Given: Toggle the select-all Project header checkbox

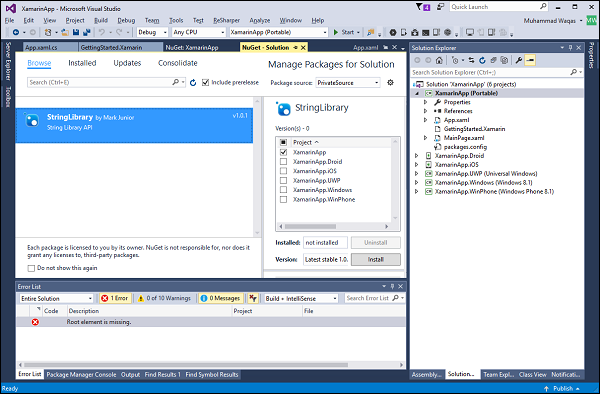Looking at the screenshot, I should click(x=284, y=142).
